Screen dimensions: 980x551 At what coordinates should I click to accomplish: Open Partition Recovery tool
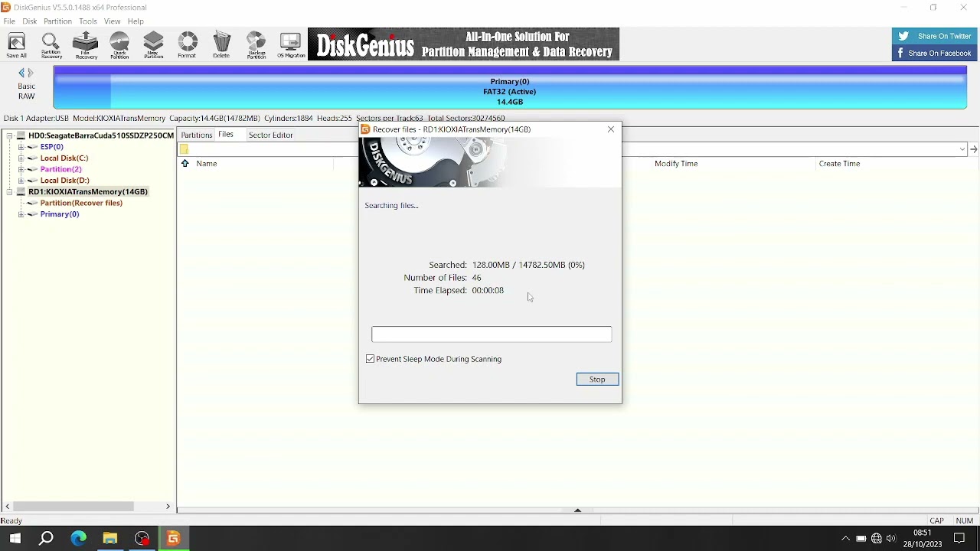[x=51, y=46]
